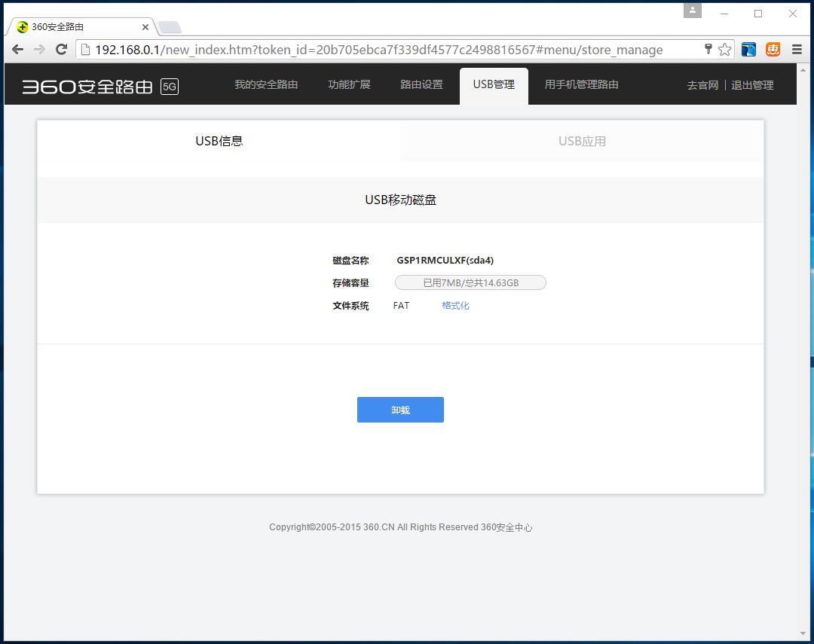Click the browser back arrow
This screenshot has width=814, height=644.
click(17, 49)
